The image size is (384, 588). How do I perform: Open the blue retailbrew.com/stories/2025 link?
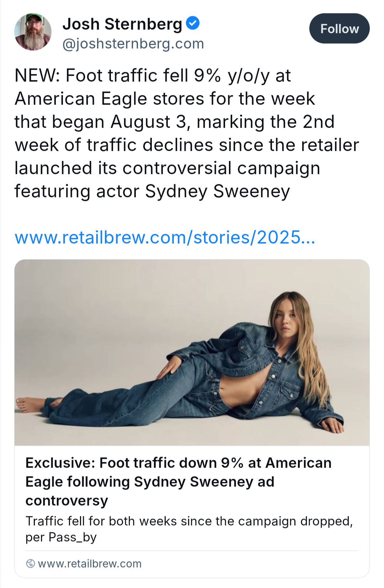165,237
